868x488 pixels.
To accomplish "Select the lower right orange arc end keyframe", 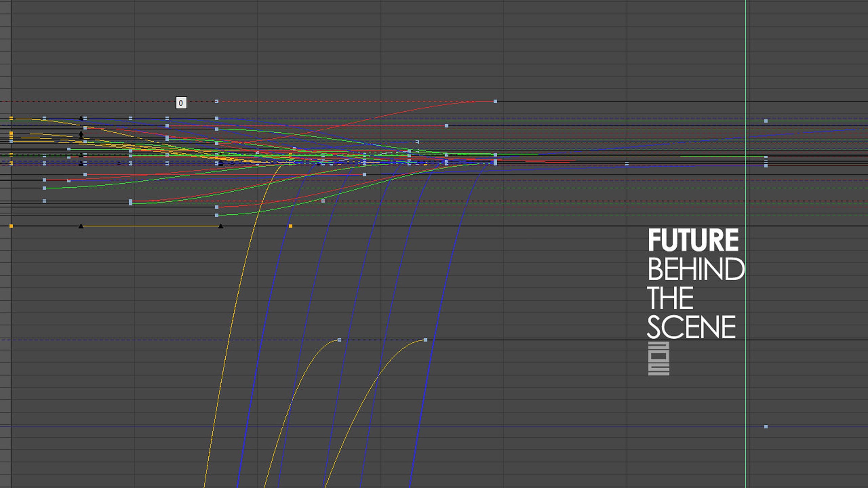I will (425, 340).
